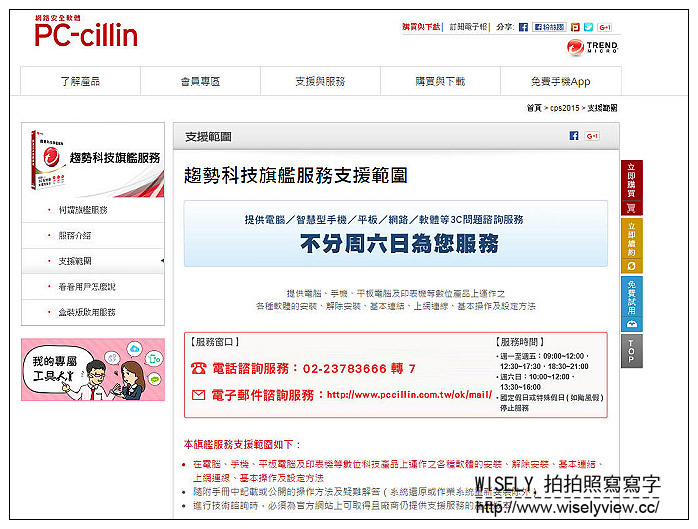
Task: Click Facebook icon in 支援範圍 title bar
Action: 574,136
